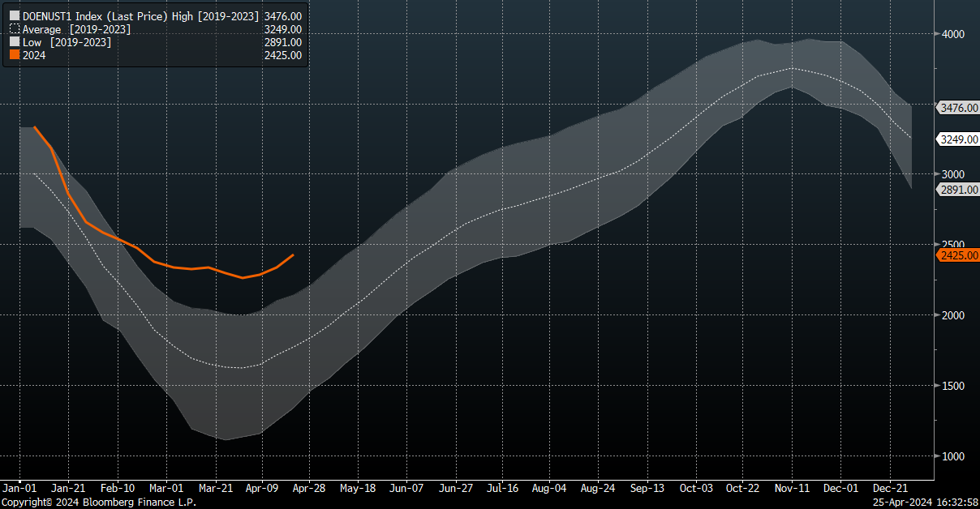Click the High [2019-2023] legend swatch
The image size is (980, 509).
(x=14, y=15)
